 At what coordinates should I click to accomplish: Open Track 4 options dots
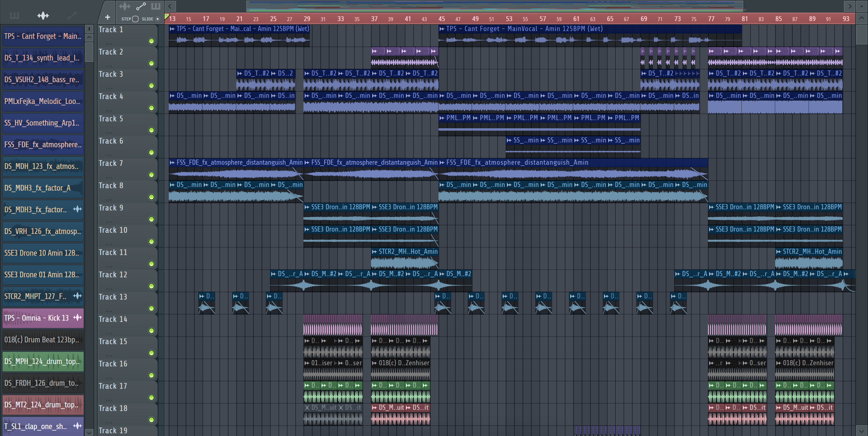pyautogui.click(x=109, y=111)
